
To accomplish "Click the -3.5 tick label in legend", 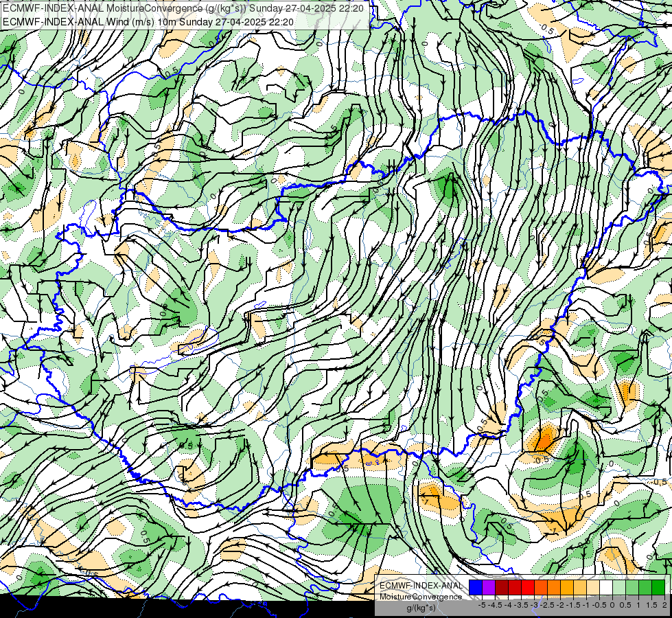I will click(x=521, y=605).
